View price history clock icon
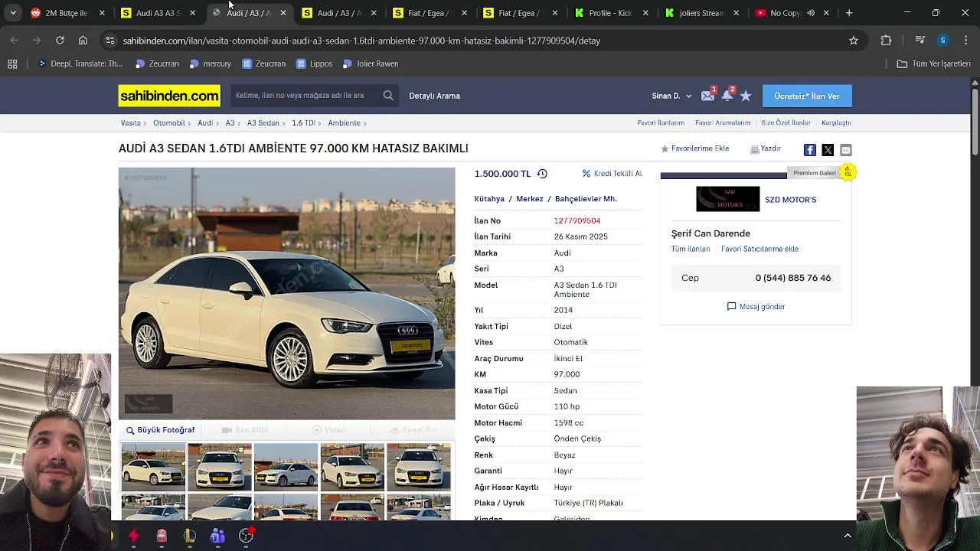This screenshot has width=980, height=551. [542, 174]
